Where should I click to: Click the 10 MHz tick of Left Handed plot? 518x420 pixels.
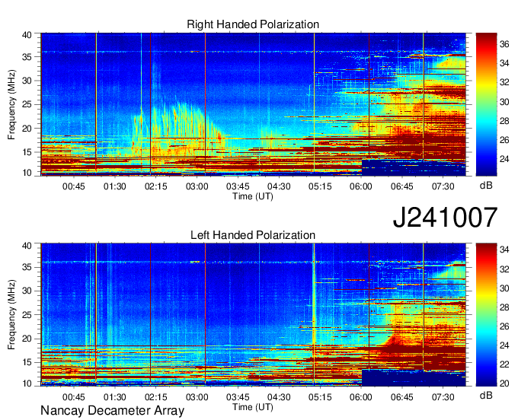[27, 383]
